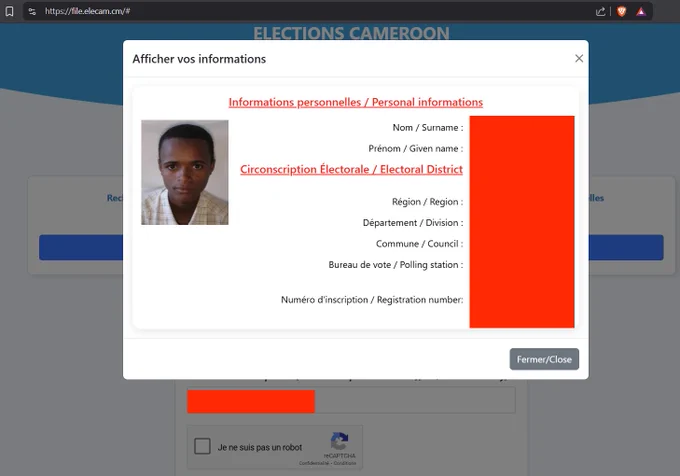Image resolution: width=680 pixels, height=476 pixels.
Task: Open site settings icon beside URL
Action: pos(32,11)
